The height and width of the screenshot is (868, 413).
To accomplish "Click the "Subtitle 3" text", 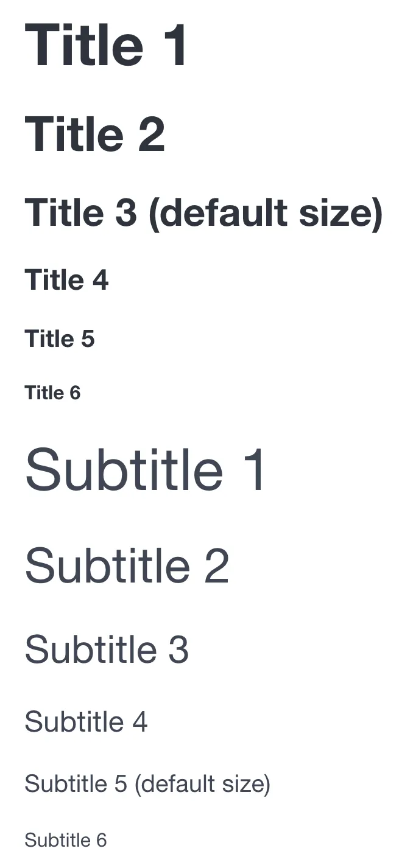I will pos(107,649).
